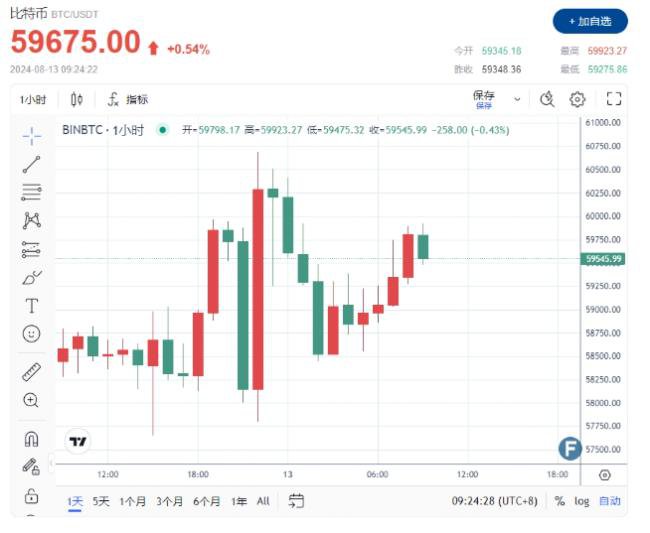Click the zoom in magnifier tool
This screenshot has height=533, width=650.
(31, 400)
